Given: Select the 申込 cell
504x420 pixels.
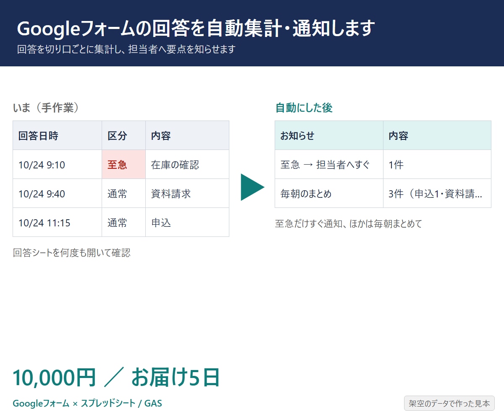Looking at the screenshot, I should pyautogui.click(x=187, y=223).
